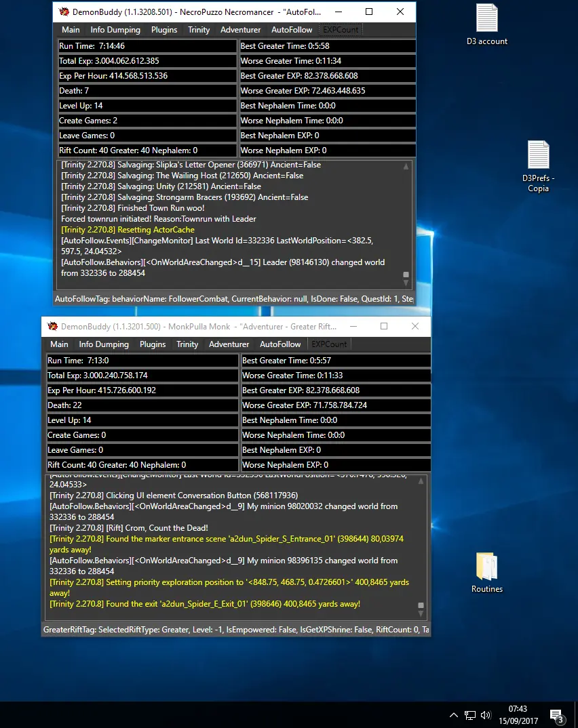Click Worse Greater EXP: 72.463.448.635 field
The width and height of the screenshot is (578, 728).
point(327,91)
